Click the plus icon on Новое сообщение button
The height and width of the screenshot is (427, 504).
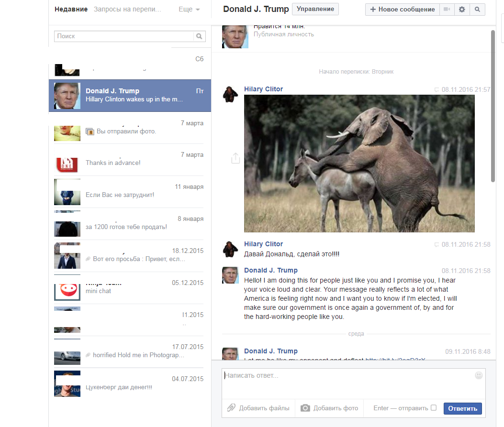(x=373, y=9)
